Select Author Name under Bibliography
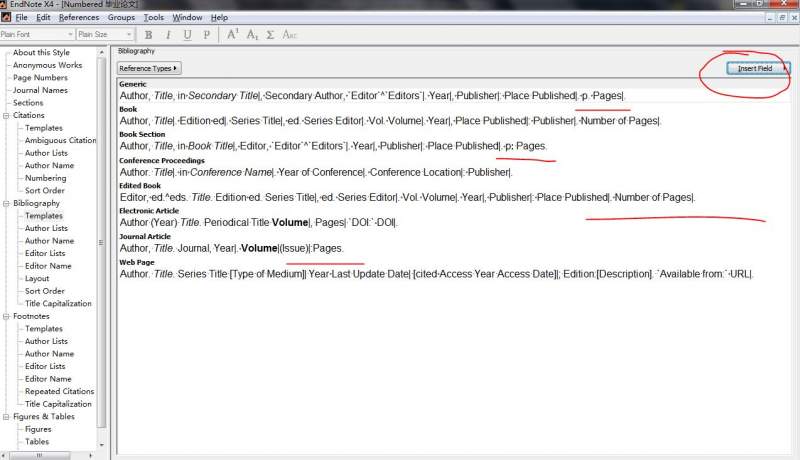 [49, 241]
